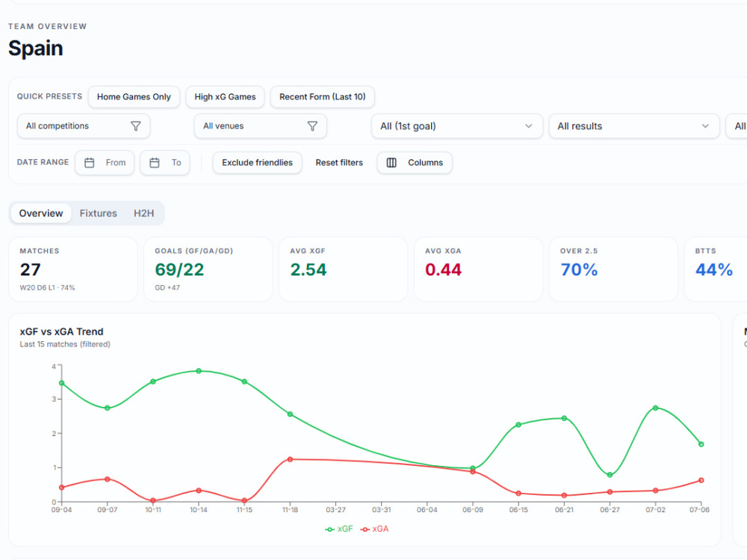Click the chevron in All results

click(x=705, y=126)
